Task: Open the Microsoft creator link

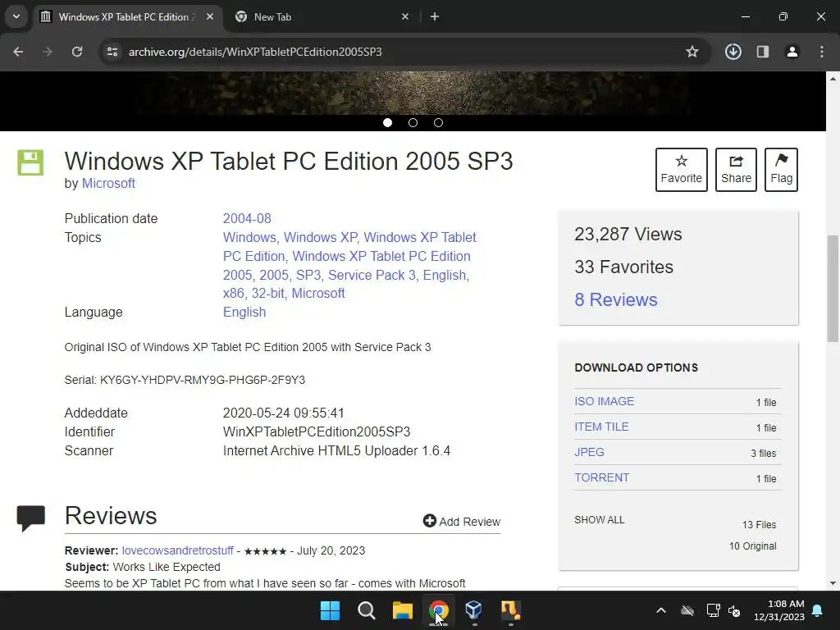Action: (108, 183)
